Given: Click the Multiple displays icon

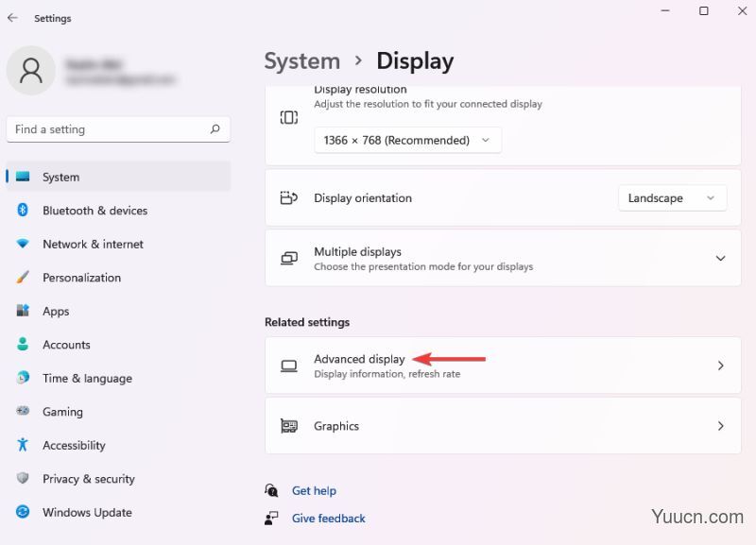Looking at the screenshot, I should [x=289, y=258].
